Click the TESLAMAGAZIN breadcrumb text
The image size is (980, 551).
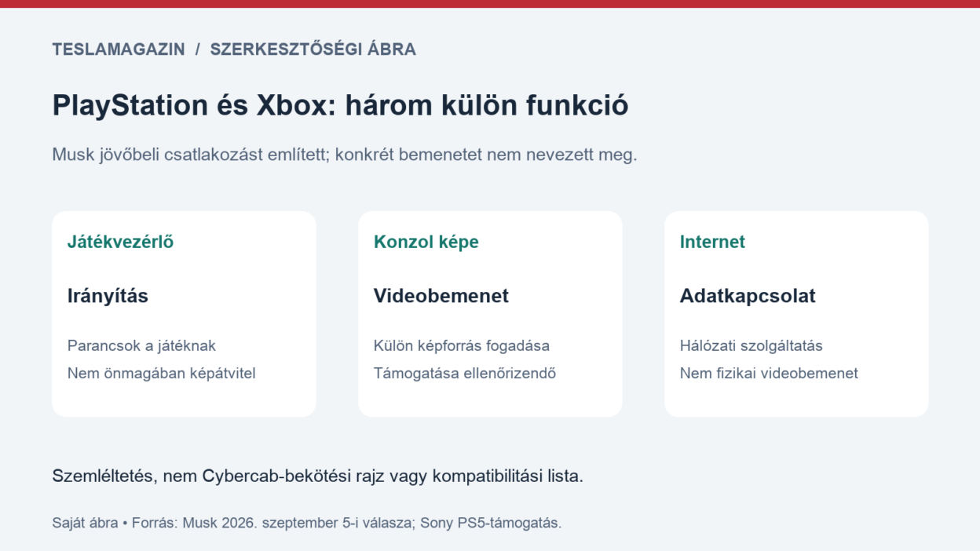click(119, 49)
